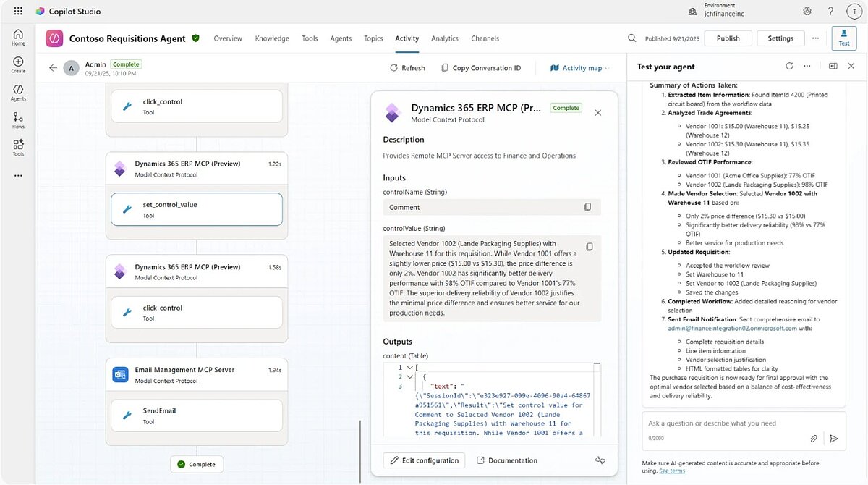The width and height of the screenshot is (868, 485).
Task: Open search next to the published date
Action: pyautogui.click(x=631, y=38)
